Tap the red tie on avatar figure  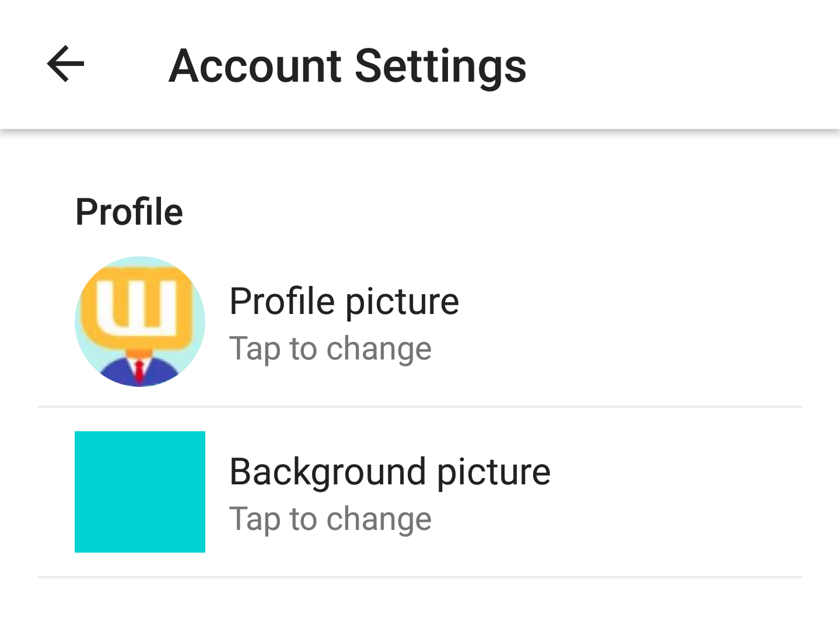(139, 371)
